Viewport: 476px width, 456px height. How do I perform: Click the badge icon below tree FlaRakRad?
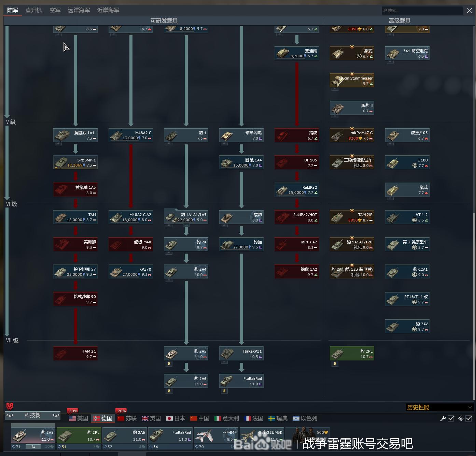pos(224,391)
